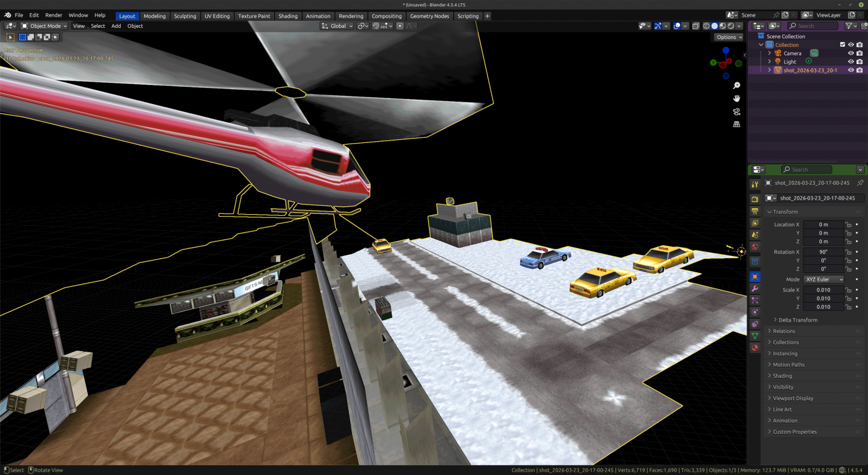The height and width of the screenshot is (475, 868).
Task: Open the Render properties tab icon
Action: click(x=755, y=199)
